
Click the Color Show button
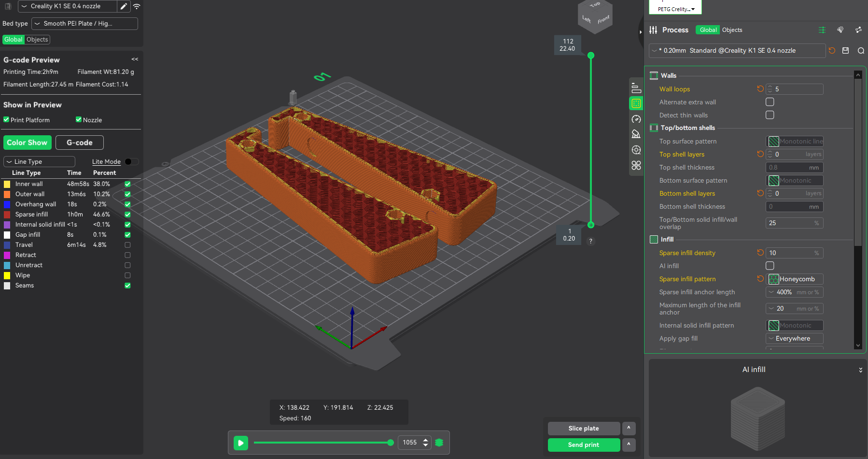[x=27, y=143]
